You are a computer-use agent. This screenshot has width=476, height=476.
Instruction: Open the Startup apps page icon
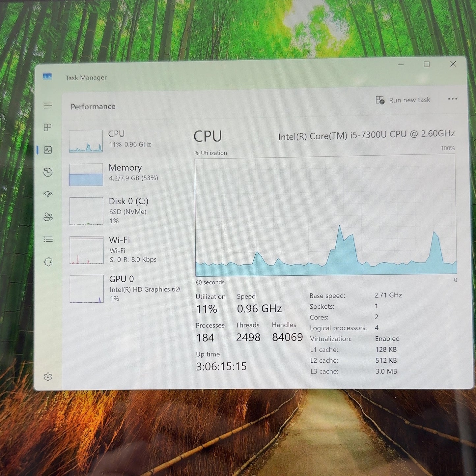coord(48,194)
